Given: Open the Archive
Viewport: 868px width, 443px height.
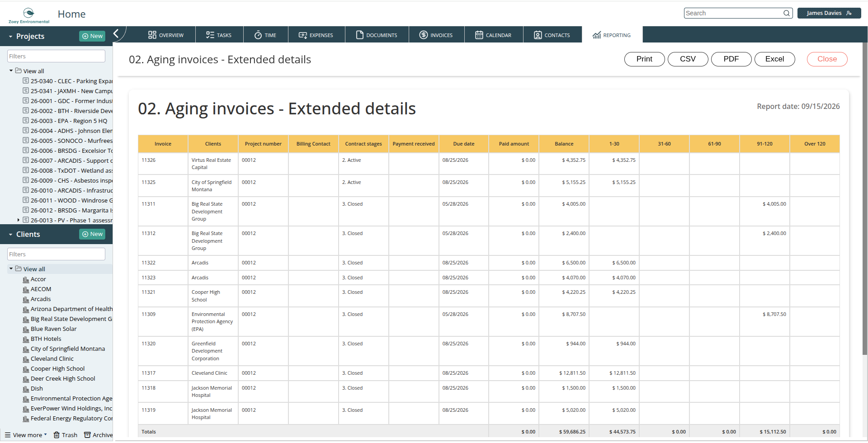Looking at the screenshot, I should tap(99, 435).
